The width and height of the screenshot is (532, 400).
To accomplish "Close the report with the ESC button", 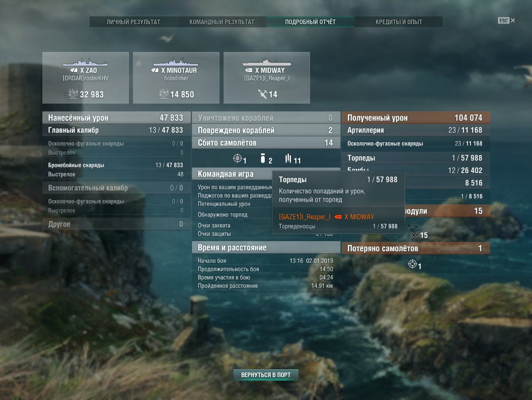I will pos(504,20).
